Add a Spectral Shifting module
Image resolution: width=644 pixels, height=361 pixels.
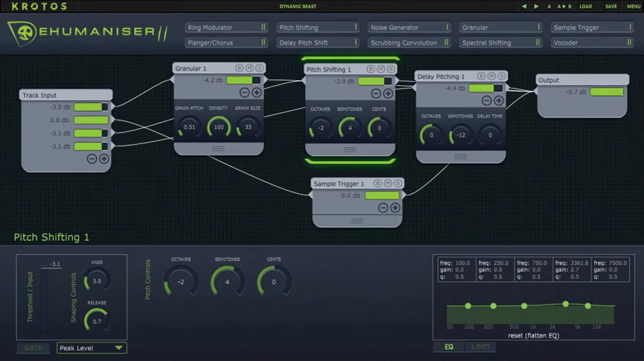click(x=501, y=42)
